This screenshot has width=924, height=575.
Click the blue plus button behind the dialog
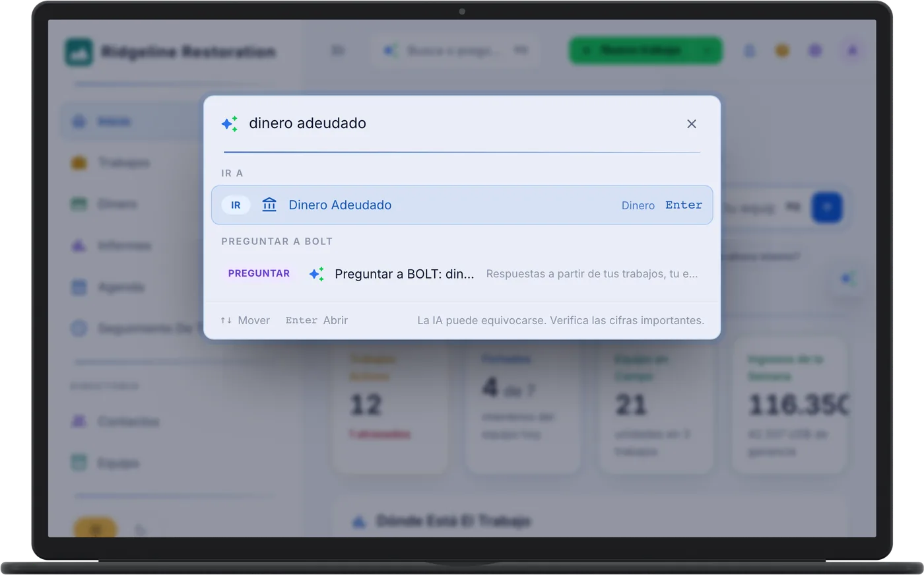[x=827, y=207]
